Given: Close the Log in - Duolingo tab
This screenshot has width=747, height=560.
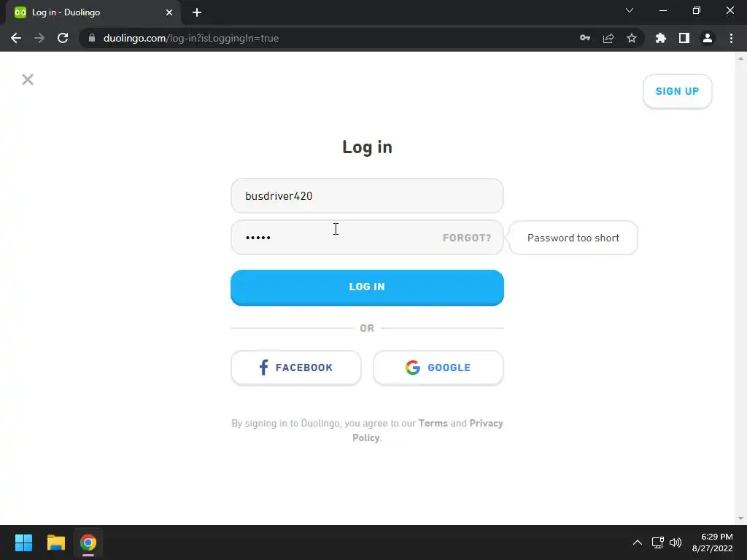Looking at the screenshot, I should [169, 12].
